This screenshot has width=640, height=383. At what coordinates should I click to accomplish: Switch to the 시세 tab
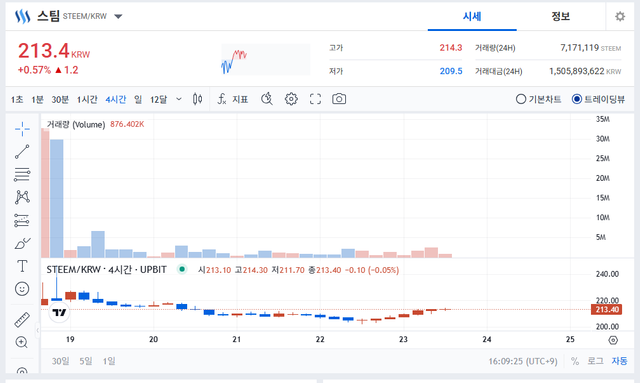tap(472, 16)
